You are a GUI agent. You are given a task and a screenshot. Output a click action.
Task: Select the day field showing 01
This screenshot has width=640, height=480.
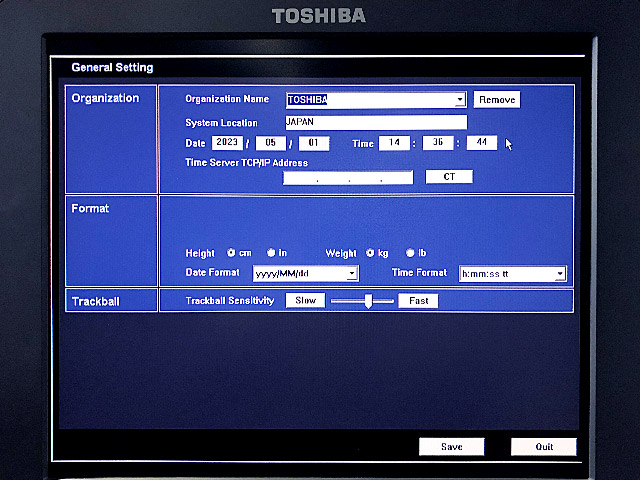[313, 143]
